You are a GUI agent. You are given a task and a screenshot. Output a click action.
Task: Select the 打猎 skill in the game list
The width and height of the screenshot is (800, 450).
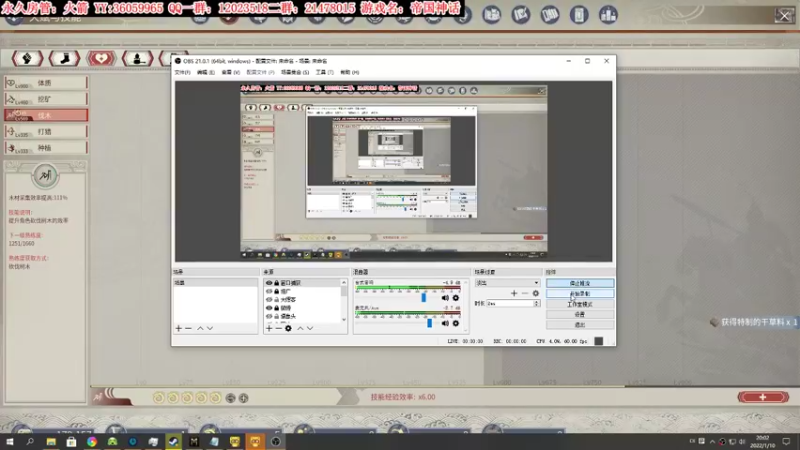(x=46, y=132)
